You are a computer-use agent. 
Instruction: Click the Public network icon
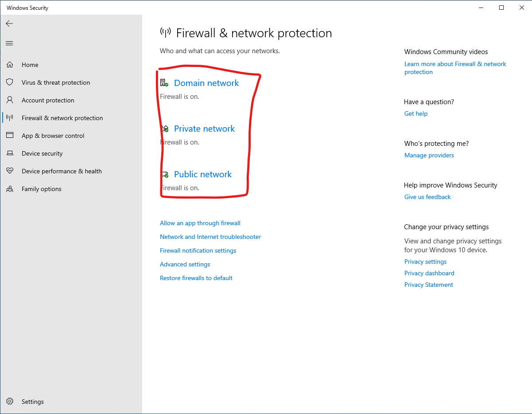pos(165,174)
